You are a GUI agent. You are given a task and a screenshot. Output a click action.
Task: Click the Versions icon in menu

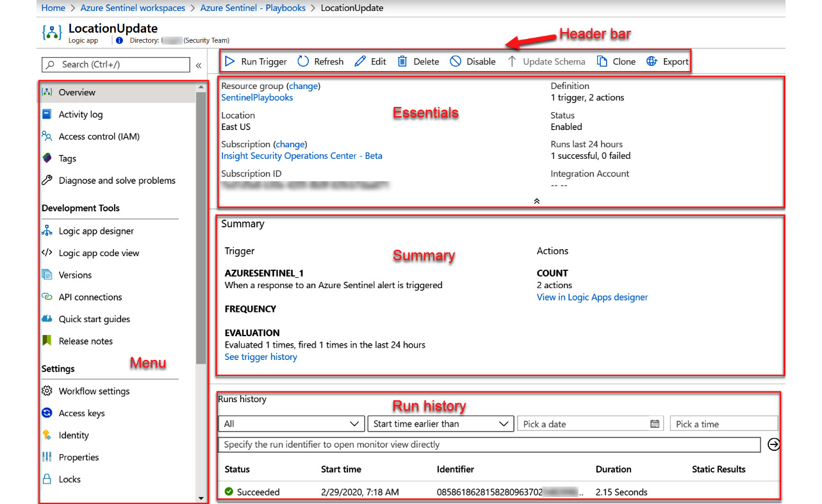pos(47,275)
